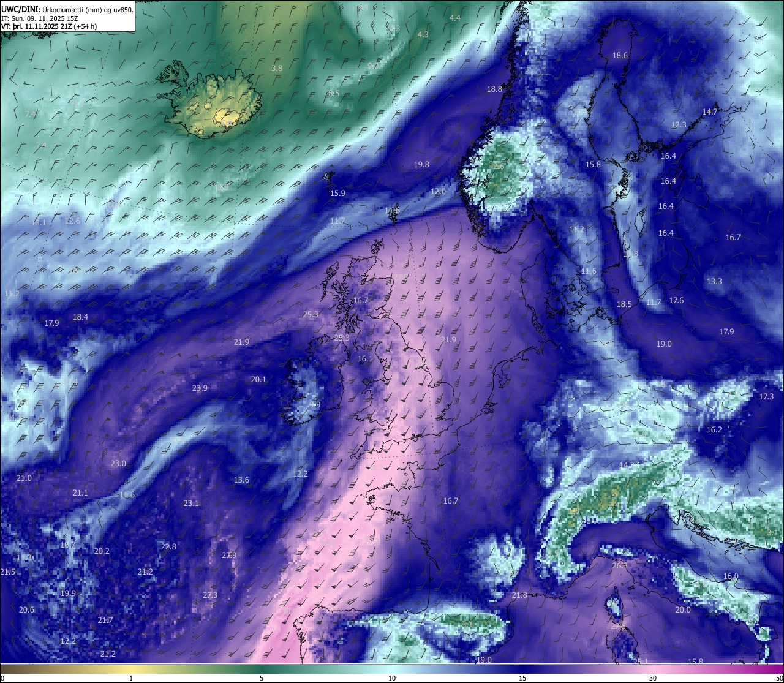Click the 4.4 value near the top
The height and width of the screenshot is (683, 784).
[x=455, y=18]
